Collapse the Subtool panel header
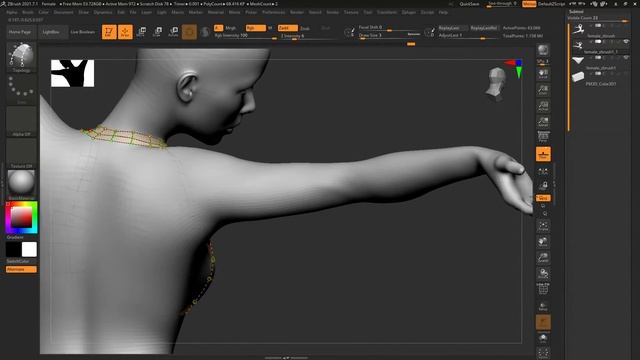Viewport: 640px width, 360px height. pyautogui.click(x=576, y=11)
